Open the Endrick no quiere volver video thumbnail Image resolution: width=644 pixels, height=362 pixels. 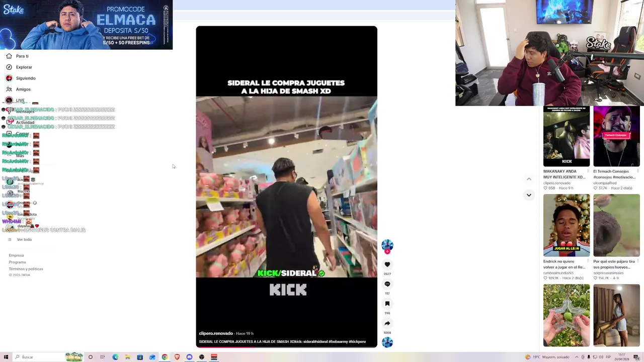(x=567, y=225)
